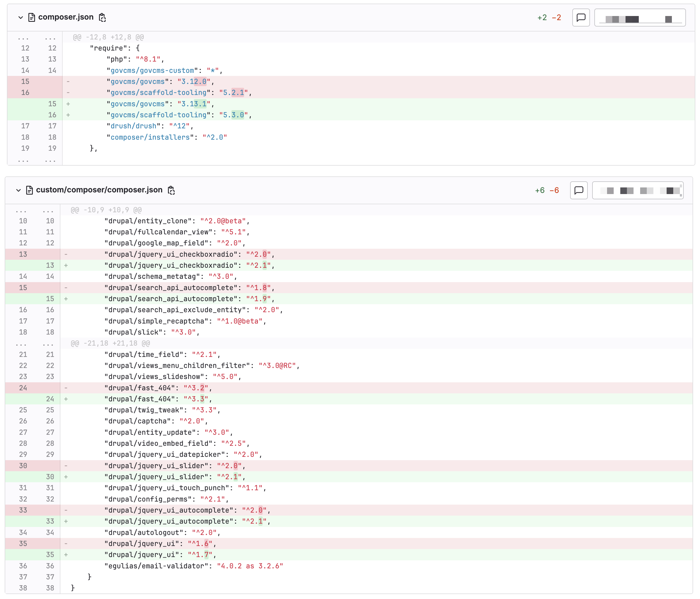Click the composer.json diff minimap
700x599 pixels.
tap(640, 18)
